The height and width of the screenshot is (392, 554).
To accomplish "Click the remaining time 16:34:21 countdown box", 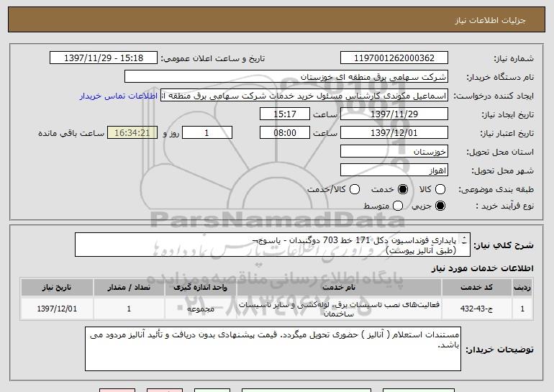I will coord(131,133).
